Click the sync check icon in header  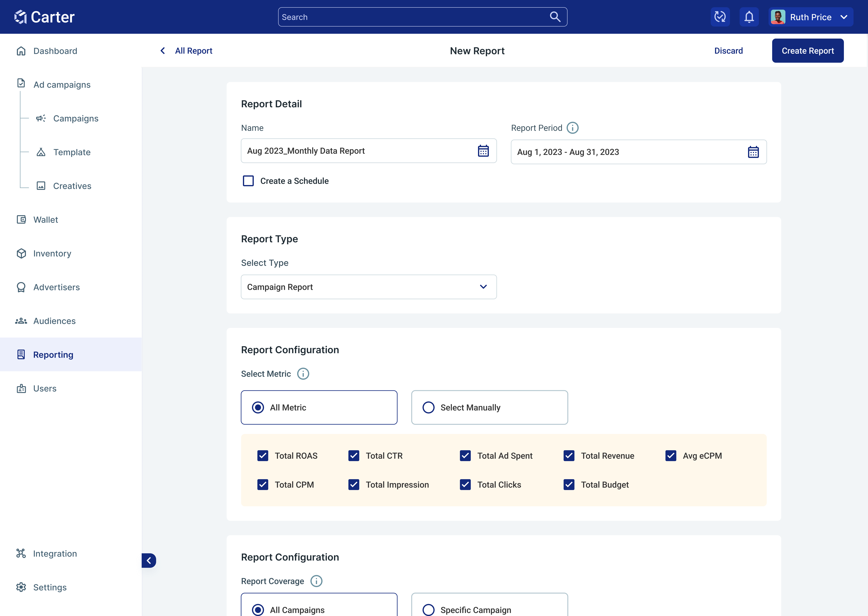(720, 17)
